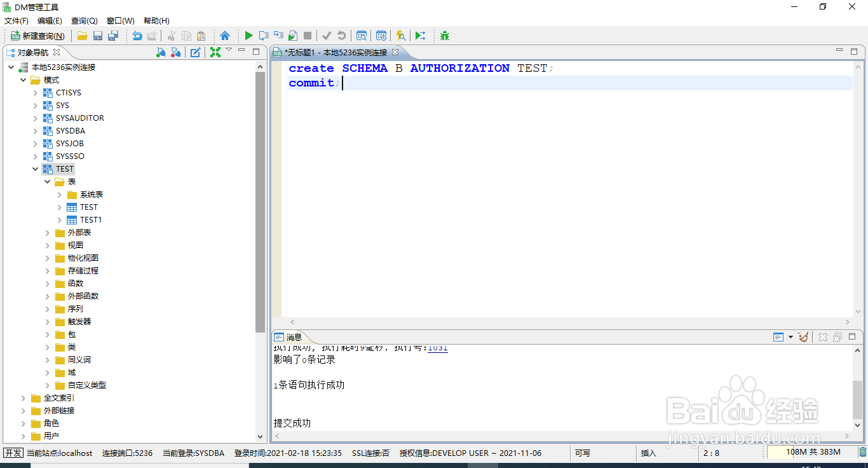Open a file with the folder toolbar icon
This screenshot has width=868, height=468.
(x=82, y=36)
